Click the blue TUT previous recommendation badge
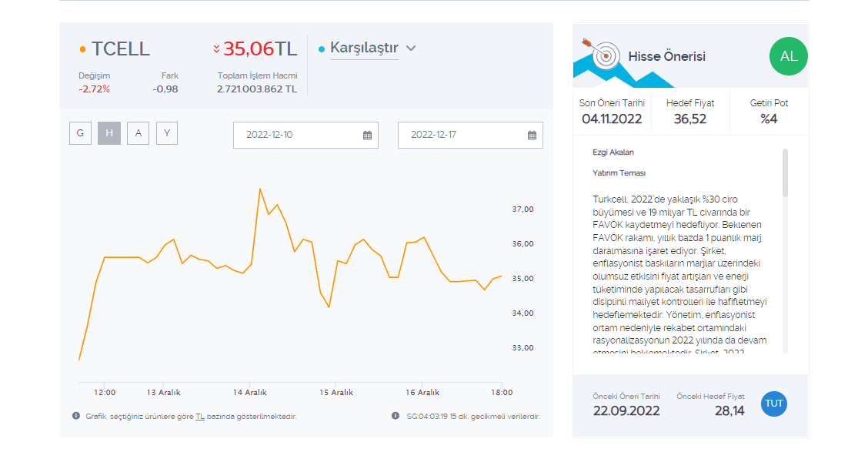The height and width of the screenshot is (459, 868). point(774,404)
